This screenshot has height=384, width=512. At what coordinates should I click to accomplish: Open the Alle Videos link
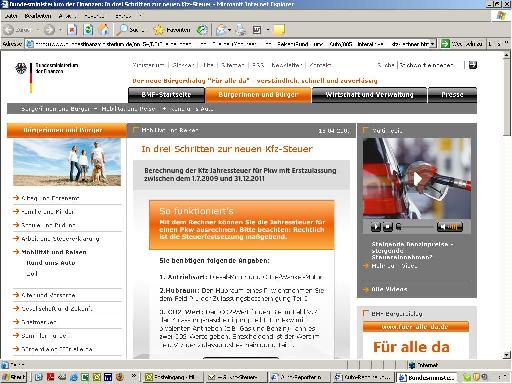click(x=389, y=289)
